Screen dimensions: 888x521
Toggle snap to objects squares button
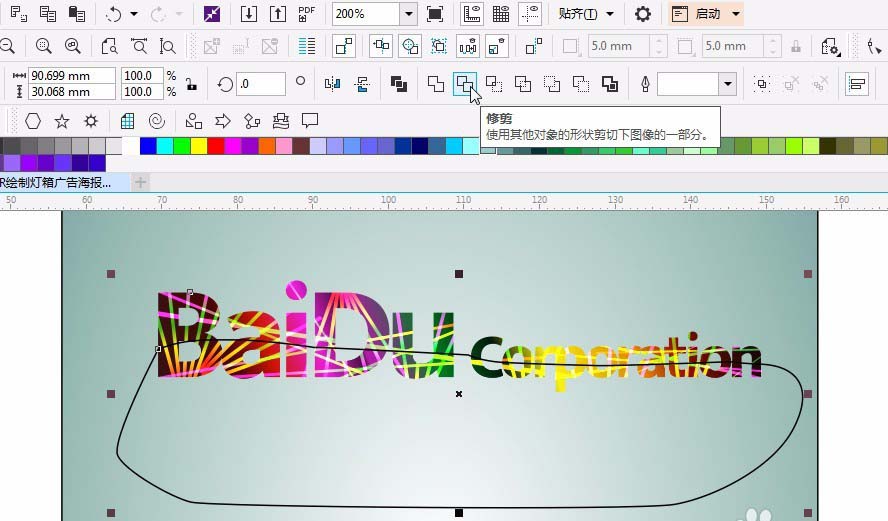[x=344, y=46]
